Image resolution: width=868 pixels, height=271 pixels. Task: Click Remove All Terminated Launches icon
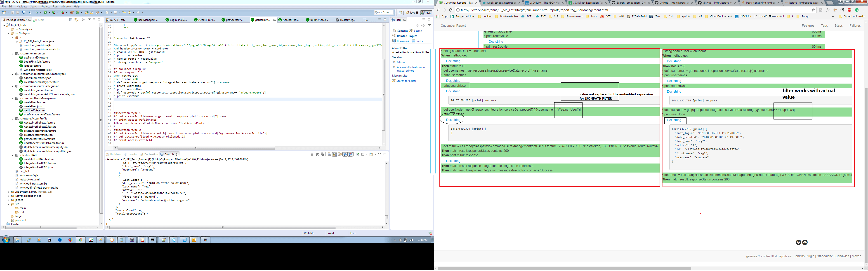(x=323, y=154)
